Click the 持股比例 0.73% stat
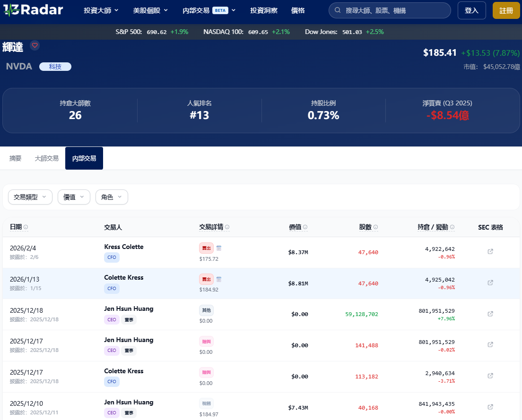 click(x=323, y=111)
